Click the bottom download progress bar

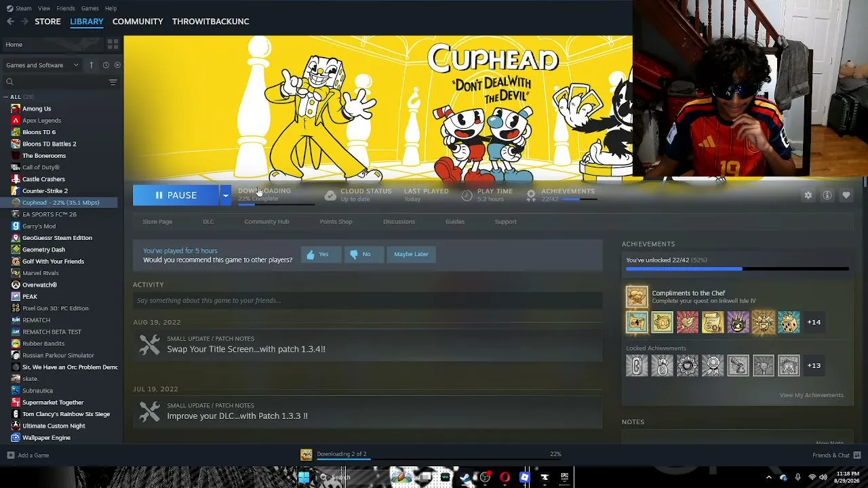pyautogui.click(x=439, y=460)
